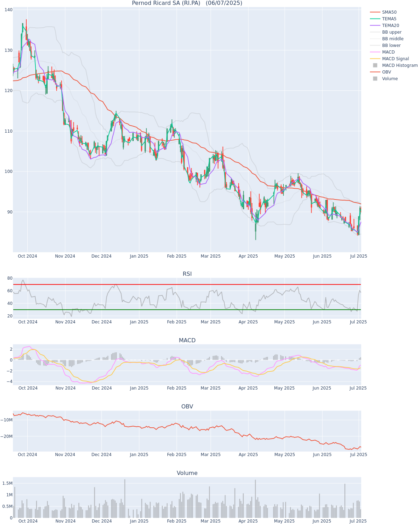Click the 140 price axis label

coord(8,10)
